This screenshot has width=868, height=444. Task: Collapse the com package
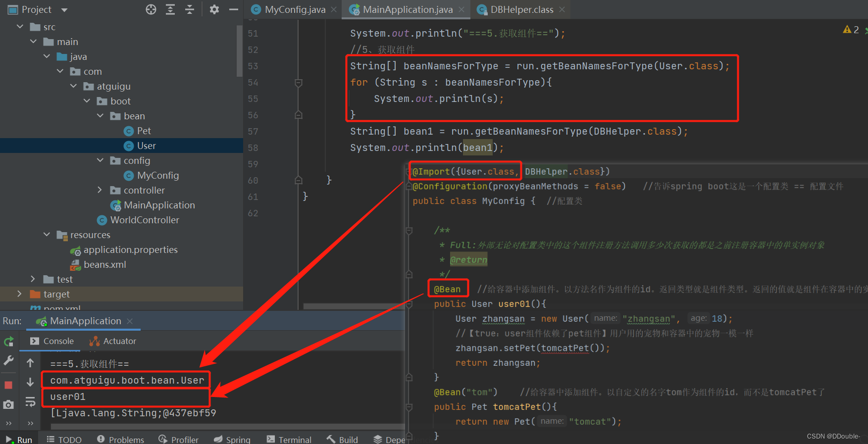(60, 71)
